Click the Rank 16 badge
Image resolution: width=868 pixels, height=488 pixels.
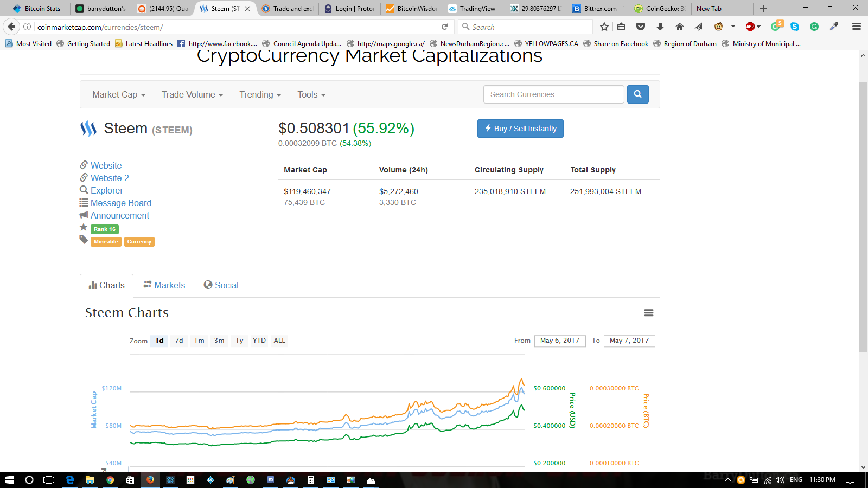(x=105, y=229)
